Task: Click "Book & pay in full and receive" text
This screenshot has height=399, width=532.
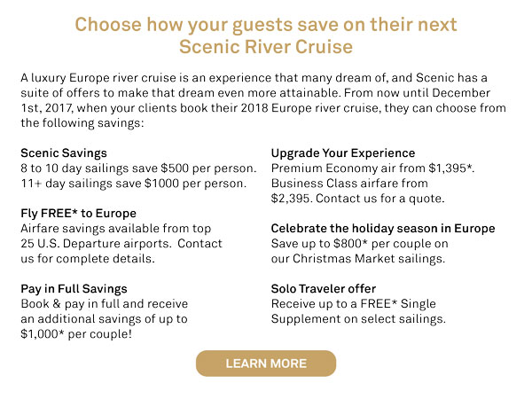Action: pyautogui.click(x=104, y=304)
